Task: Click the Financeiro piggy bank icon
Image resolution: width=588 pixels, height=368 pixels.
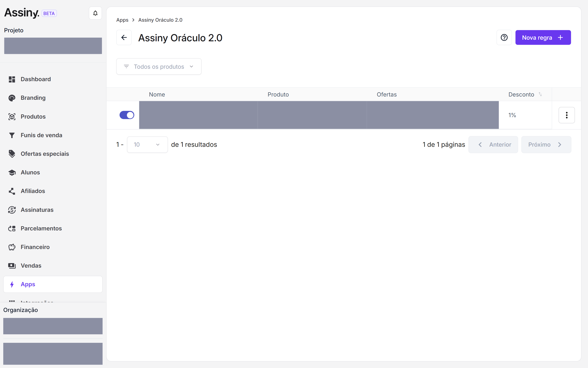Action: pyautogui.click(x=12, y=247)
